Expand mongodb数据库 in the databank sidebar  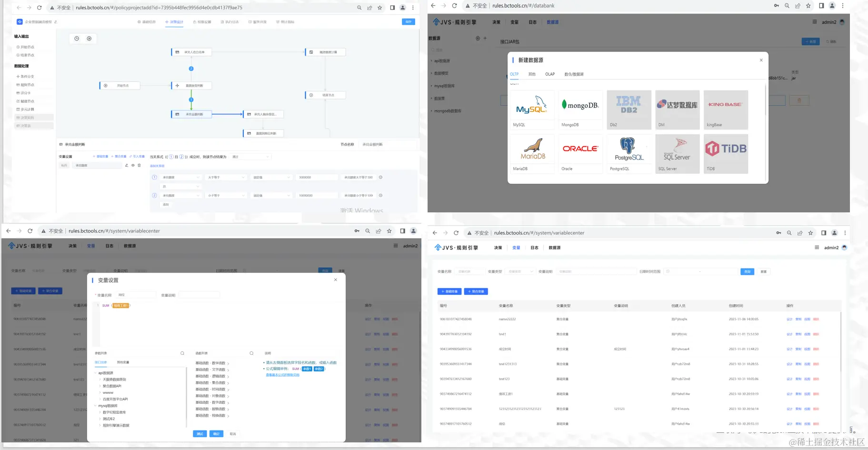click(431, 111)
